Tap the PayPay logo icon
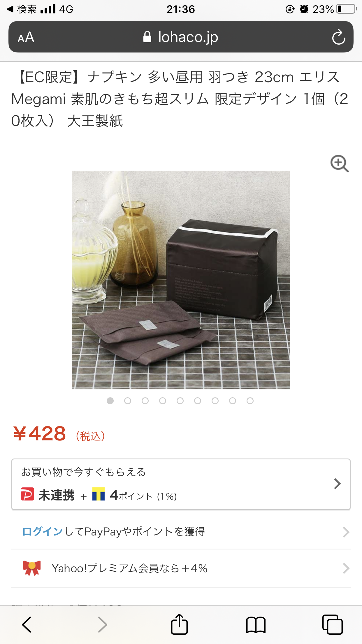 [x=27, y=494]
